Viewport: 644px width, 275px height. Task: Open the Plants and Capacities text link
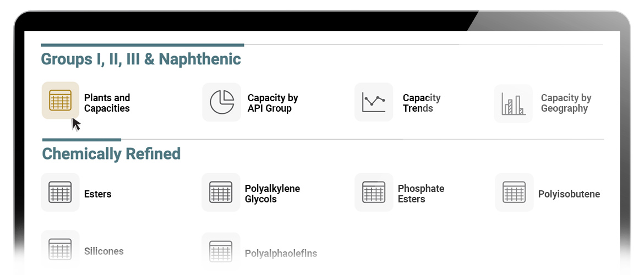tap(107, 103)
